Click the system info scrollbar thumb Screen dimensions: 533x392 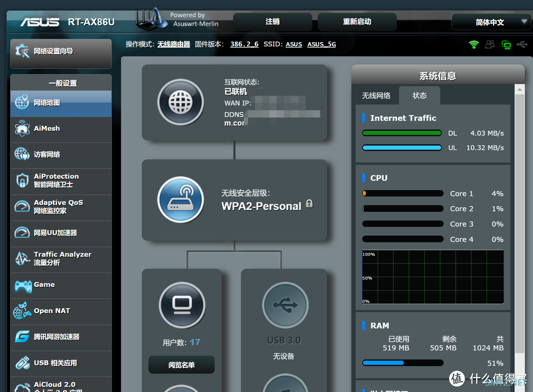[x=519, y=223]
